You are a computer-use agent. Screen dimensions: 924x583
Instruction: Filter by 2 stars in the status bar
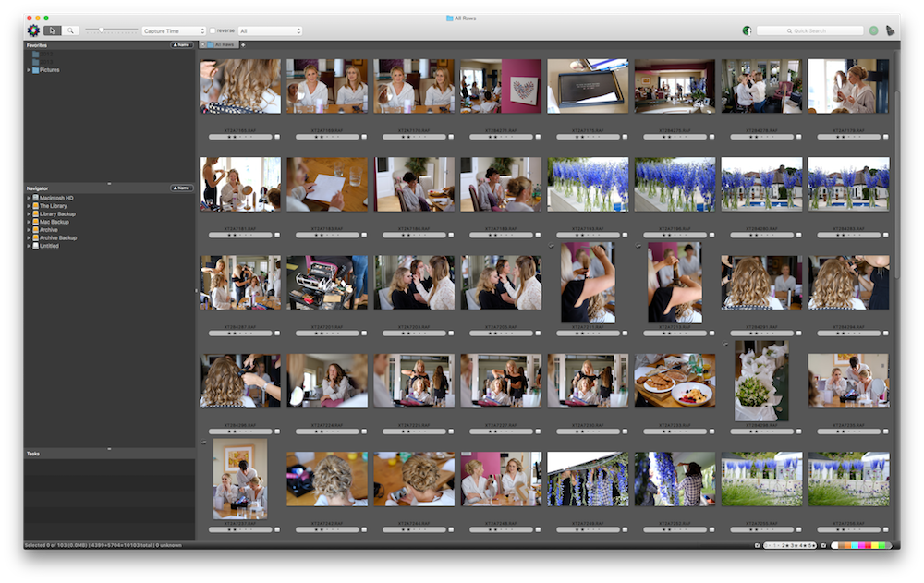785,546
